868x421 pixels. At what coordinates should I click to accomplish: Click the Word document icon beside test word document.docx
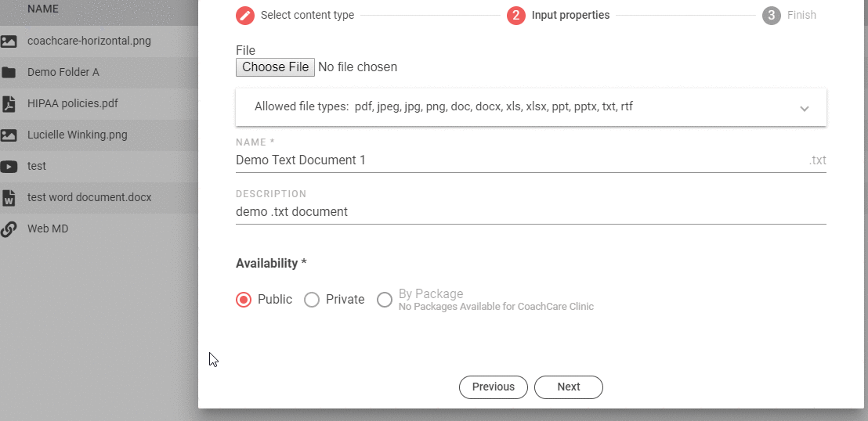9,197
